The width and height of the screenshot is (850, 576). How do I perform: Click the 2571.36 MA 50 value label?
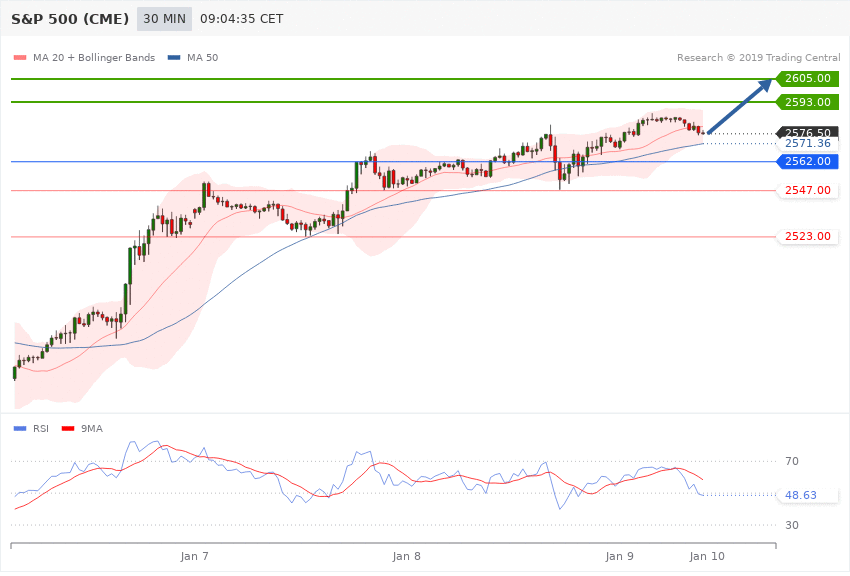click(x=808, y=144)
